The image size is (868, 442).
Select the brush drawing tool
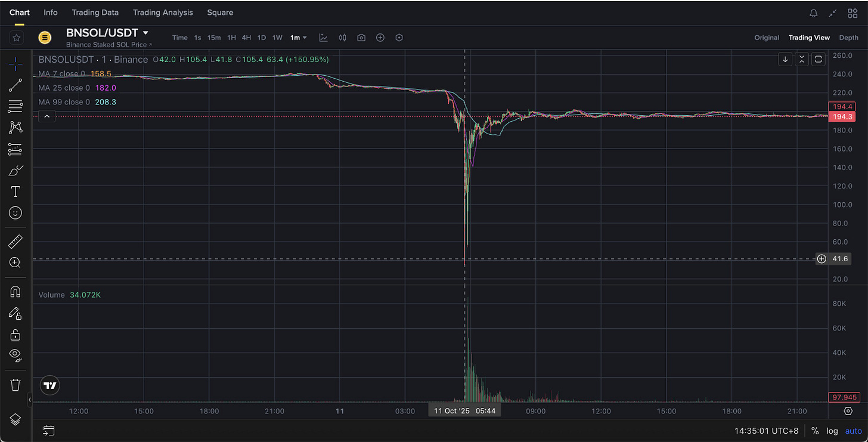16,171
